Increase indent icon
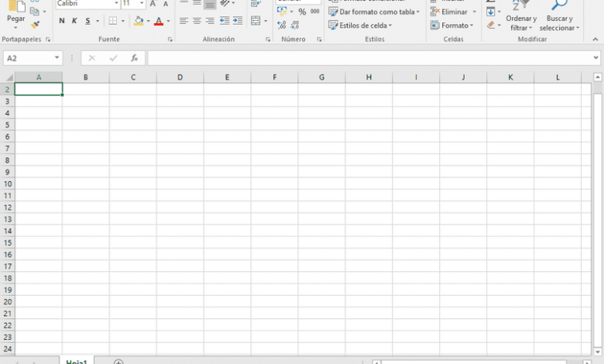Screen dimensions: 604x364 (x=238, y=21)
